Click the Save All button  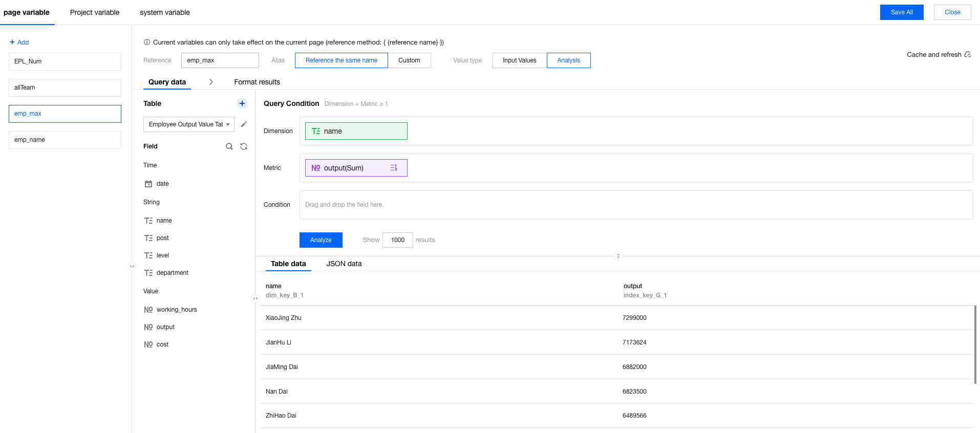tap(901, 12)
